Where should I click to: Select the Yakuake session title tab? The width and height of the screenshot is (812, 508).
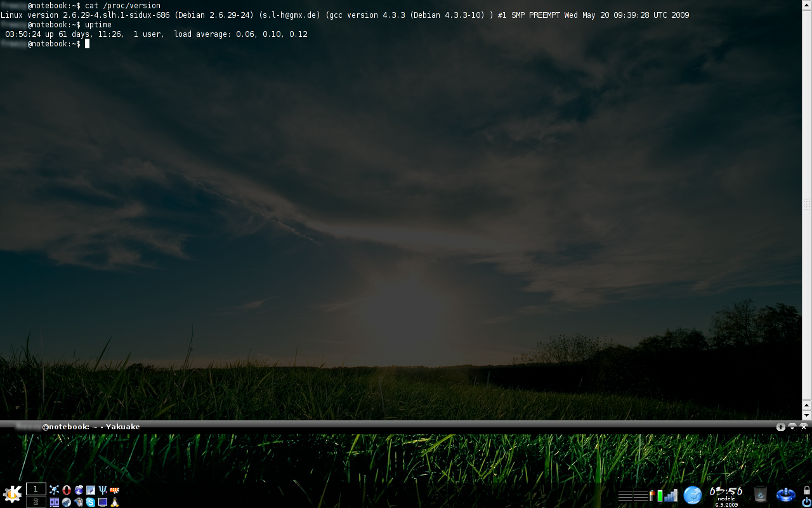90,427
